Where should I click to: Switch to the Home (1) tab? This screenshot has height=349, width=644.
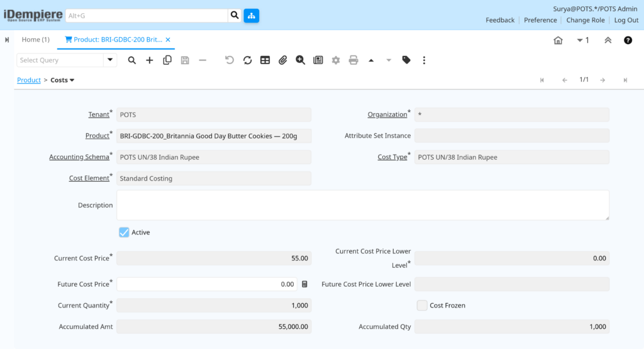click(x=36, y=40)
